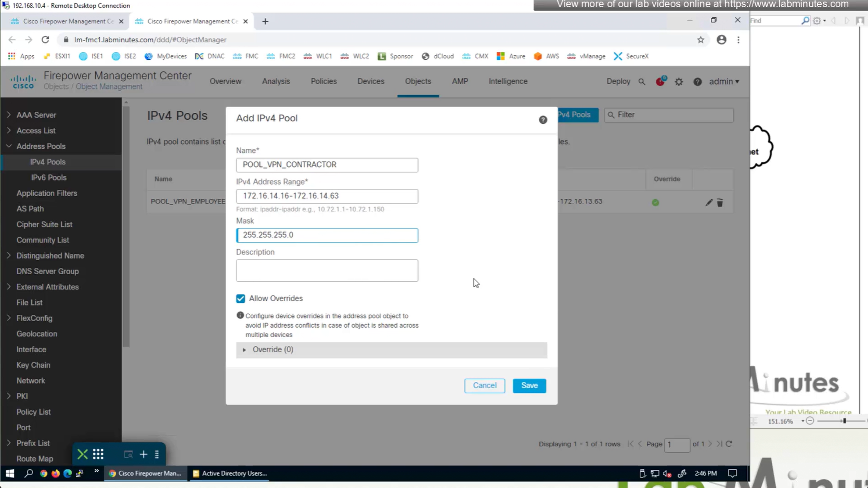Click the red notifications icon in header
The image size is (868, 488).
tap(660, 81)
